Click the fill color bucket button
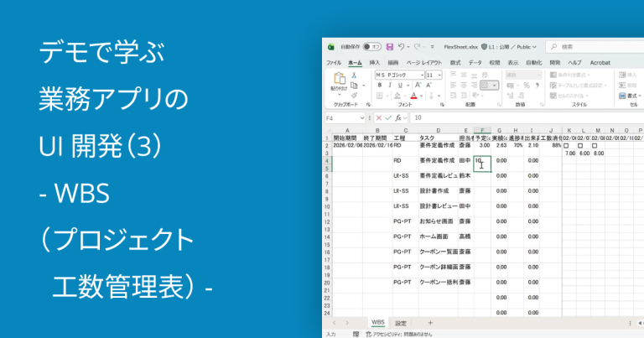This screenshot has width=644, height=338. [x=397, y=96]
